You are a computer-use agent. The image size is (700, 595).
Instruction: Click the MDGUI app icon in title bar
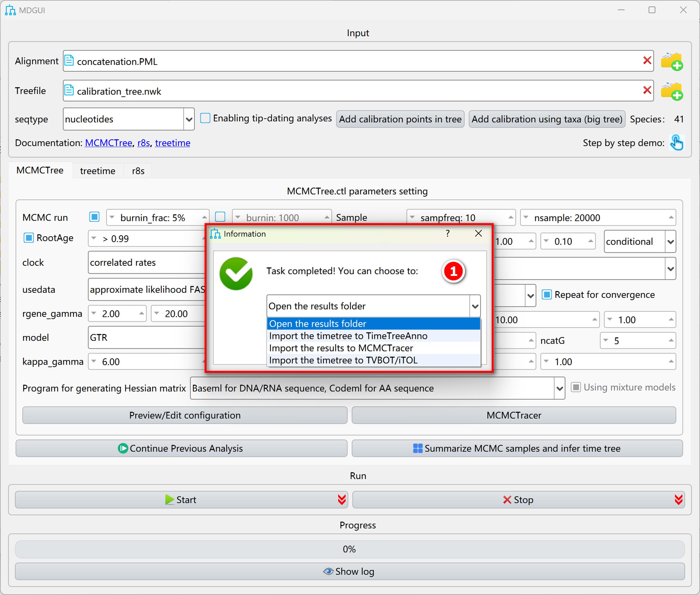[x=10, y=10]
